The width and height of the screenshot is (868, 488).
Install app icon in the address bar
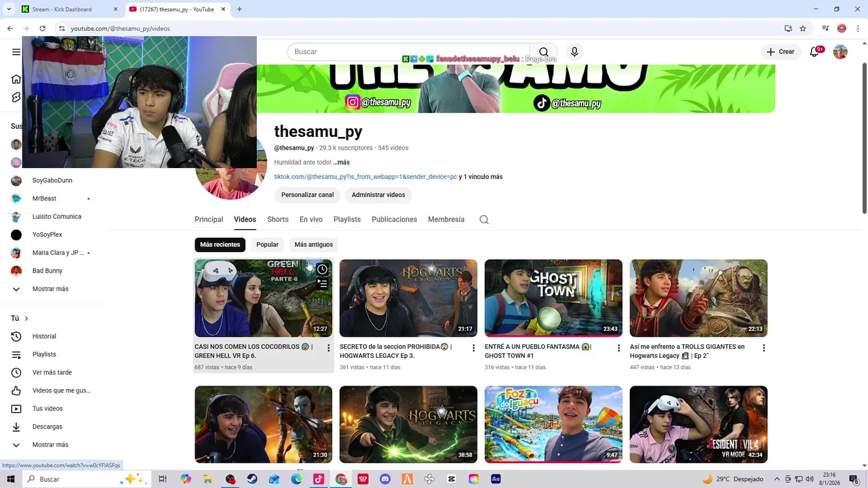coord(788,28)
